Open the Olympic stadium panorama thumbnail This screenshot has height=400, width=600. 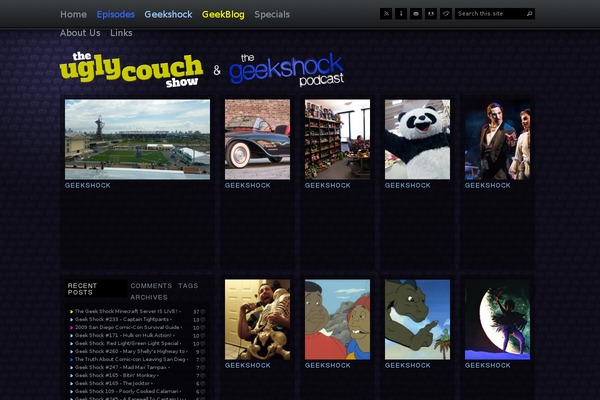pyautogui.click(x=137, y=139)
